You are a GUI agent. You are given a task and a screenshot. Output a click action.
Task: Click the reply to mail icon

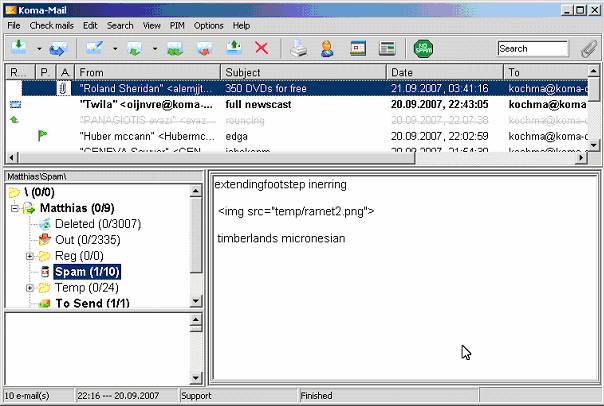point(134,49)
